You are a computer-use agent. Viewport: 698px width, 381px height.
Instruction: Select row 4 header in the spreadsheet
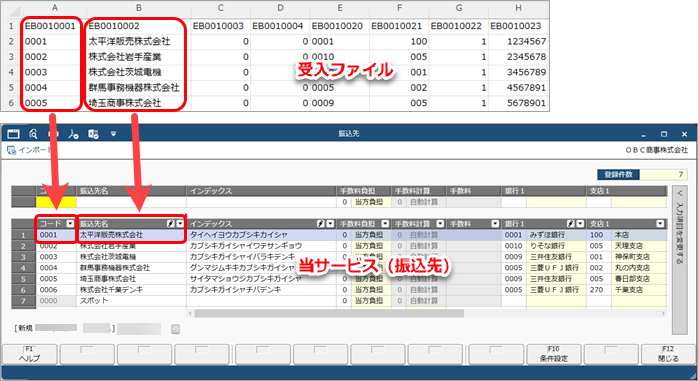click(x=11, y=72)
